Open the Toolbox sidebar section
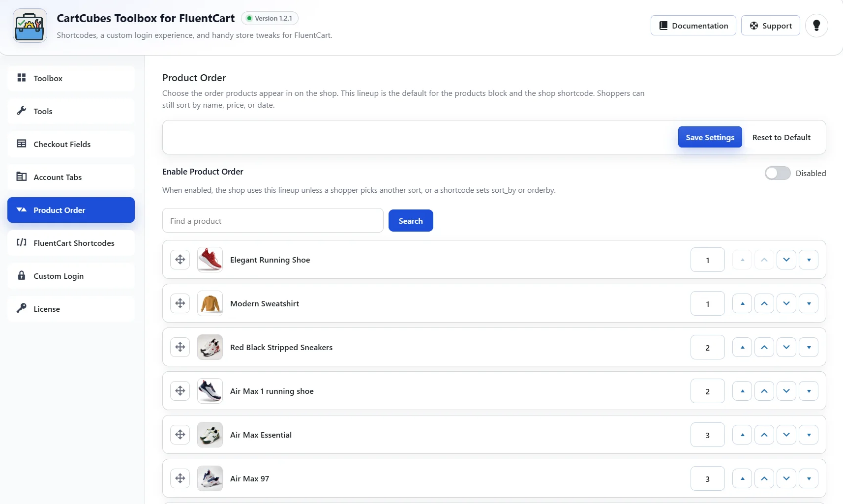The height and width of the screenshot is (504, 843). pos(71,78)
